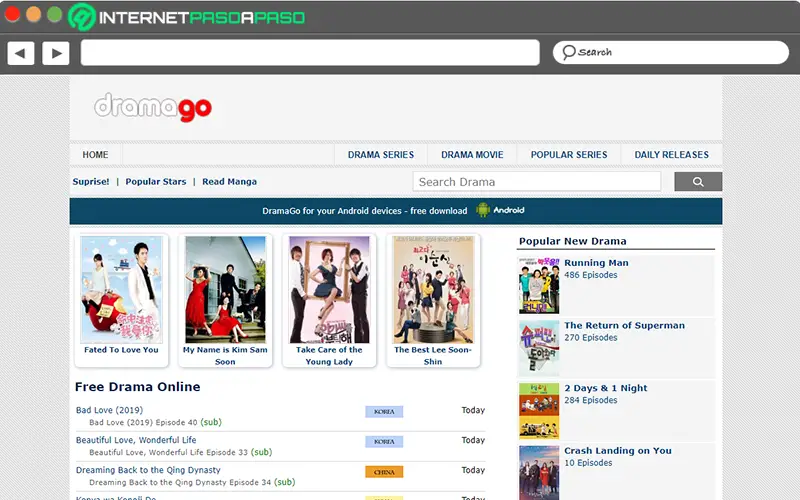Open Take Care of the Young Lady poster
Screen dimensions: 800x500
pyautogui.click(x=329, y=289)
